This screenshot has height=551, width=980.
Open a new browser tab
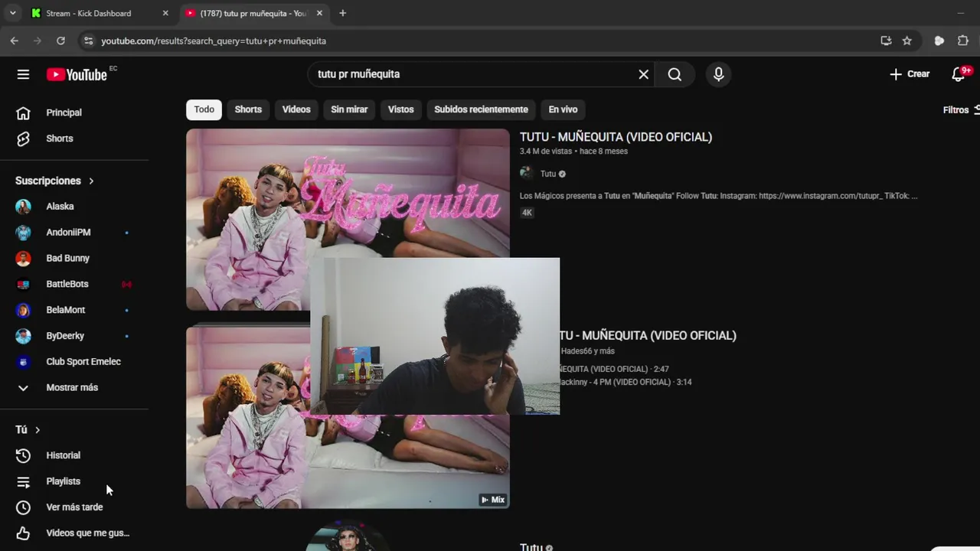tap(342, 13)
